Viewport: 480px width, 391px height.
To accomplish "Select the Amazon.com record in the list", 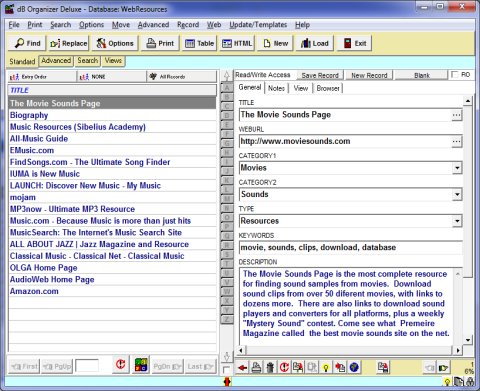I will coord(112,291).
